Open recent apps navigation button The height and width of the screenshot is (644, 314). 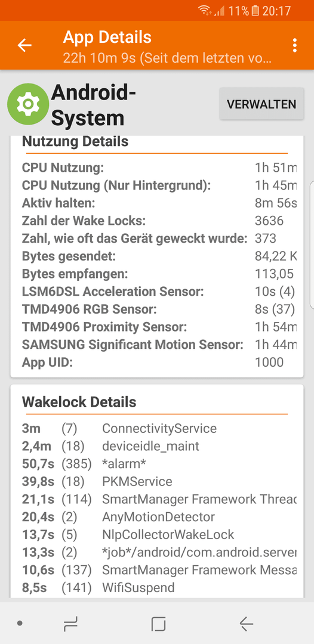(x=70, y=624)
